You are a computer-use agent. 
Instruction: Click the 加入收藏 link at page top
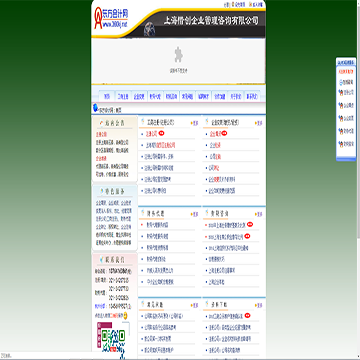pyautogui.click(x=257, y=4)
